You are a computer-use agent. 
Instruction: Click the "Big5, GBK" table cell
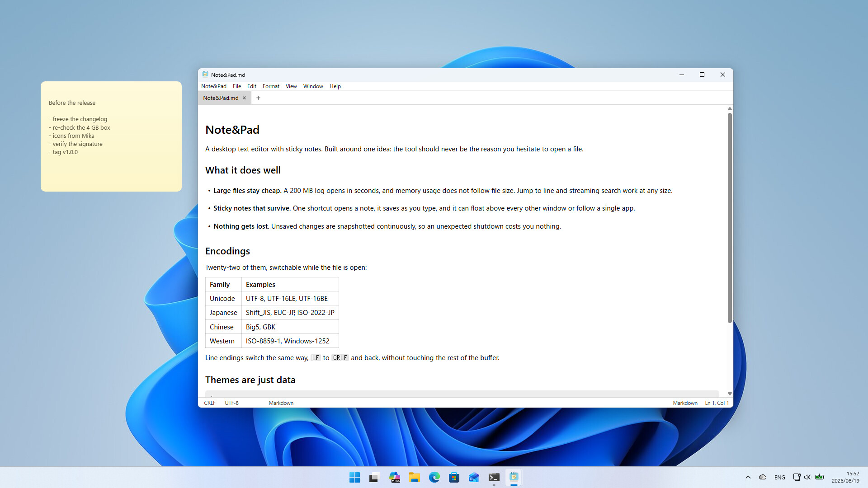[x=290, y=327]
